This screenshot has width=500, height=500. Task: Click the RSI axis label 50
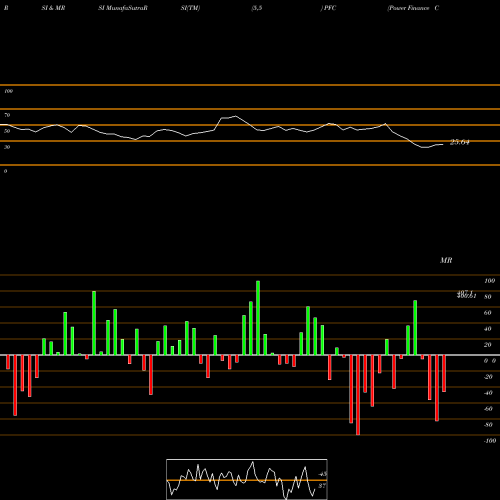pyautogui.click(x=7, y=131)
